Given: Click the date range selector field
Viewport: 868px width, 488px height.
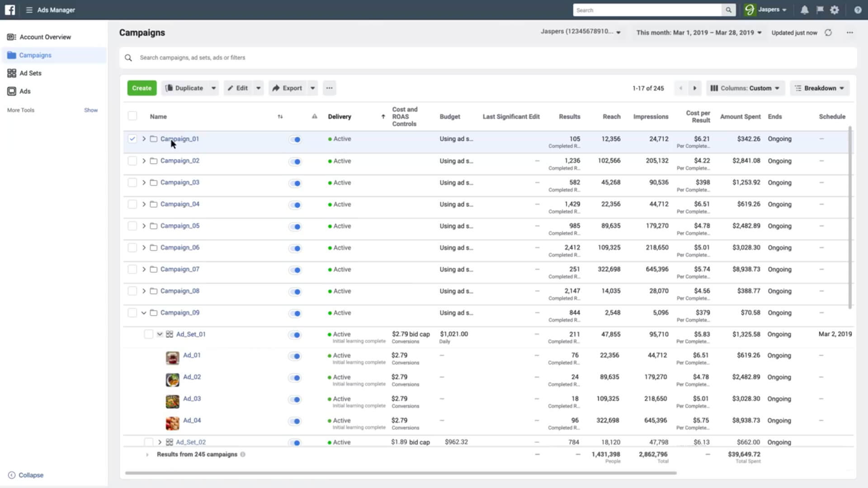Looking at the screenshot, I should click(x=698, y=32).
